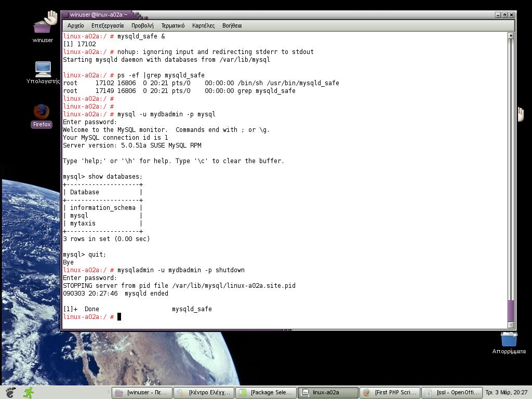
Task: Click the terminal scrollbar up arrow
Action: (x=511, y=36)
